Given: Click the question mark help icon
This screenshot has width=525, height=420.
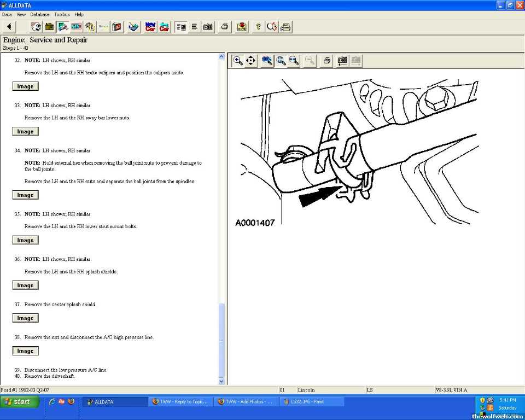Looking at the screenshot, I should (258, 27).
